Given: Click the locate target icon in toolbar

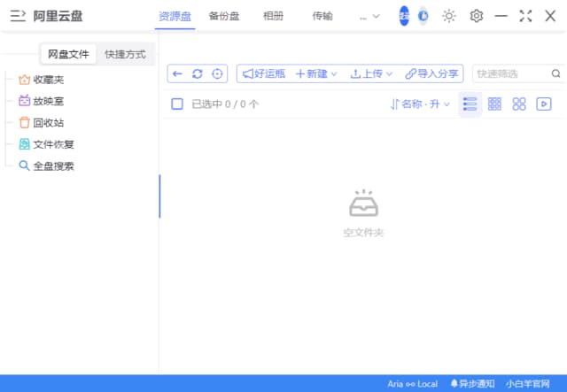Looking at the screenshot, I should pos(217,74).
